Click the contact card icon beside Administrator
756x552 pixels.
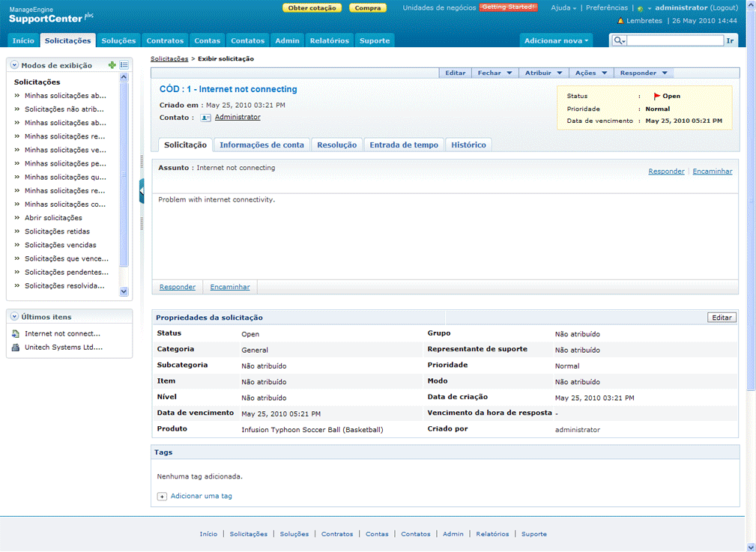point(206,118)
